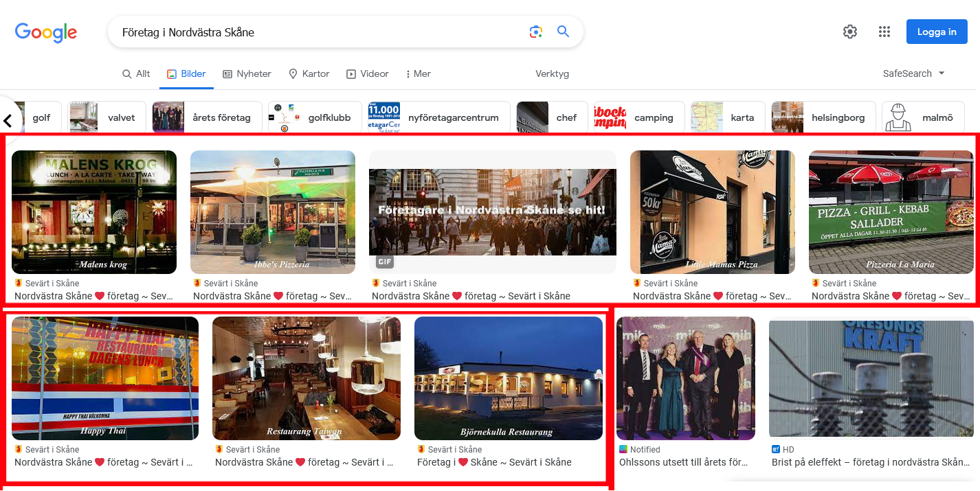The width and height of the screenshot is (980, 491).
Task: Open the Mer more-options menu
Action: [418, 73]
